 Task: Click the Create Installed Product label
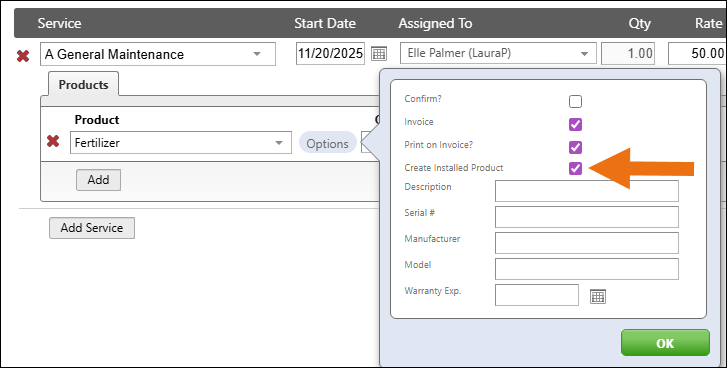coord(454,168)
